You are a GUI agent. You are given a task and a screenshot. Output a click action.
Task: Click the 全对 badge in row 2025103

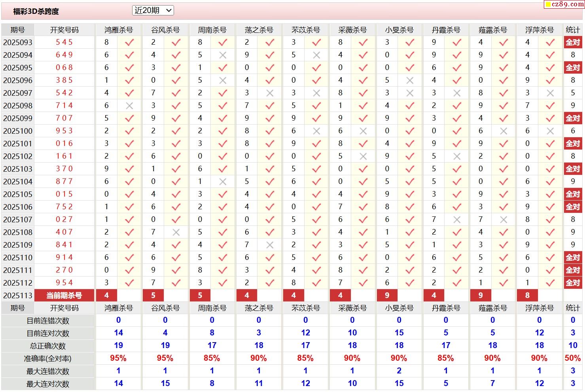point(573,169)
